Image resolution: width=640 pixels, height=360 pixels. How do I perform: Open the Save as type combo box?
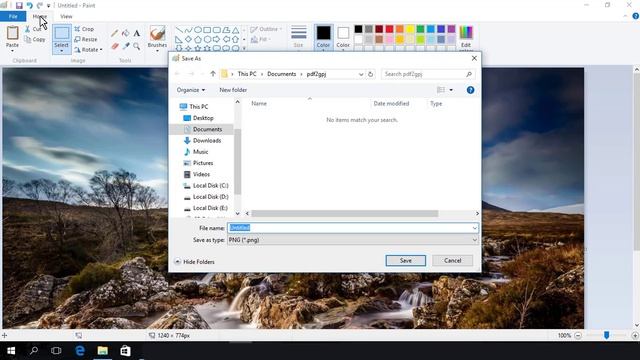[353, 240]
